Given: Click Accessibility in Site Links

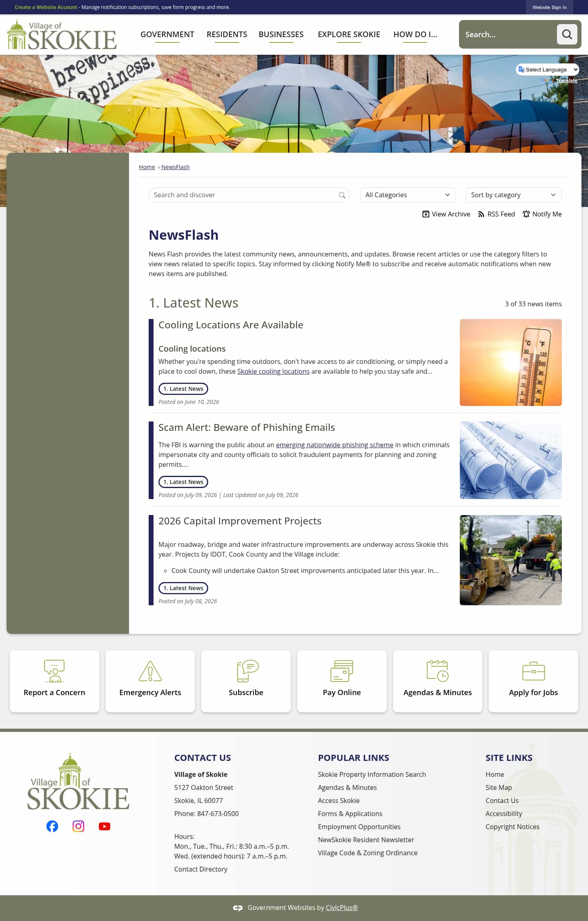Looking at the screenshot, I should [x=504, y=814].
